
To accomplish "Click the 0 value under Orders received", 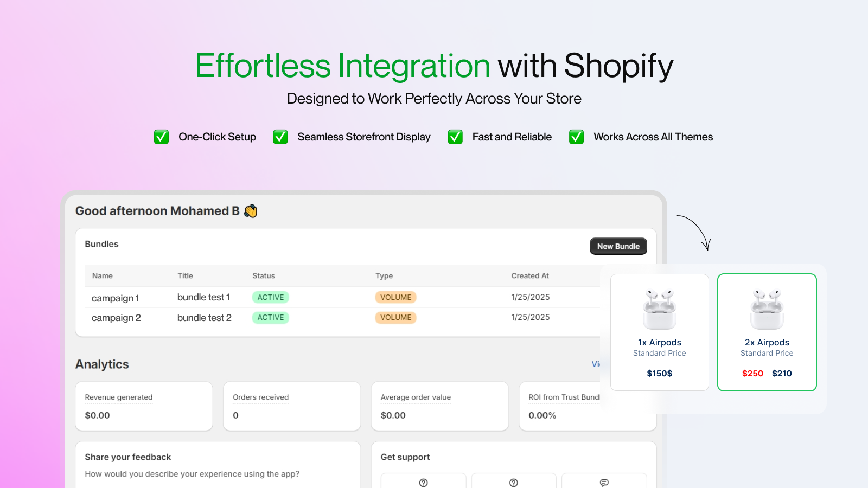I will click(x=235, y=415).
